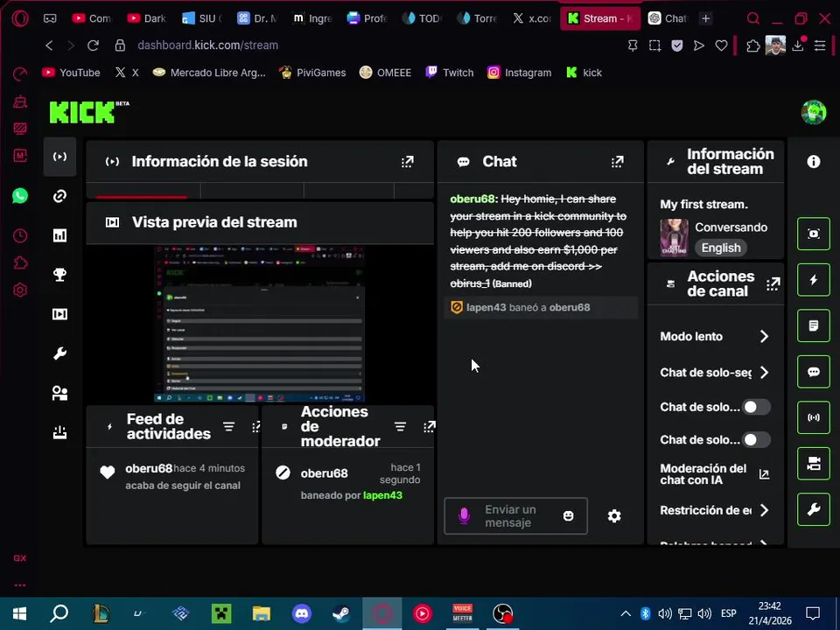Click the stream preview widget button on right rail

pyautogui.click(x=813, y=234)
